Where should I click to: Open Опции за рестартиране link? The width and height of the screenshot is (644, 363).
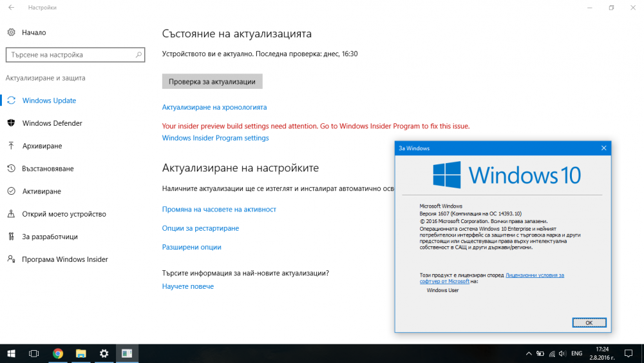pyautogui.click(x=200, y=228)
